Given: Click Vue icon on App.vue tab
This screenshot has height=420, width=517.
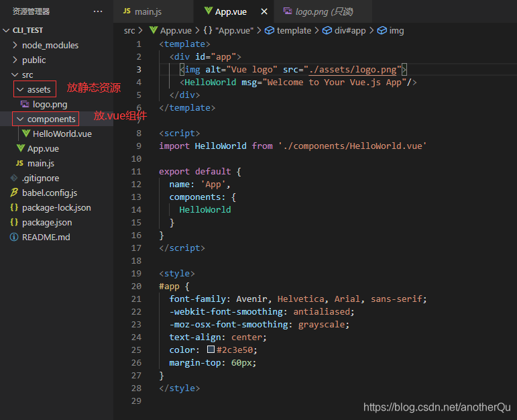Looking at the screenshot, I should point(209,11).
